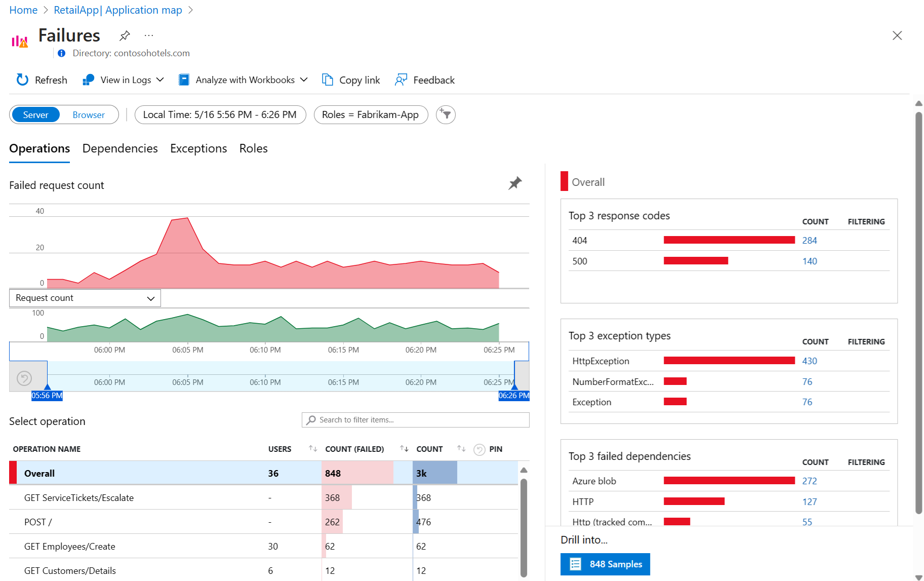Screen dimensions: 924x581
Task: Click the Copy link icon
Action: pos(328,80)
